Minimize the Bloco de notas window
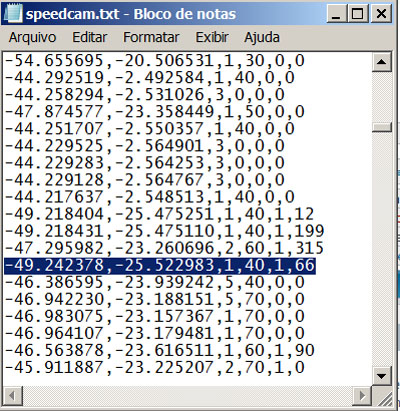Screen dimensions: 400x411 (x=336, y=14)
